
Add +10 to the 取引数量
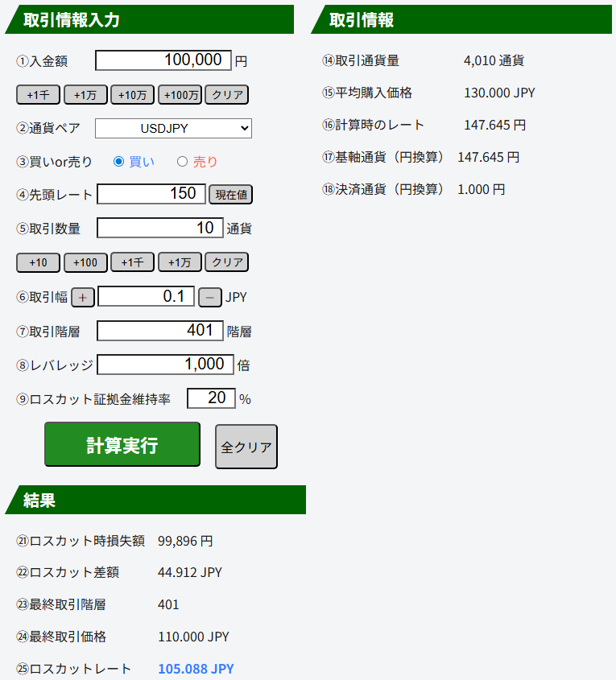point(38,262)
